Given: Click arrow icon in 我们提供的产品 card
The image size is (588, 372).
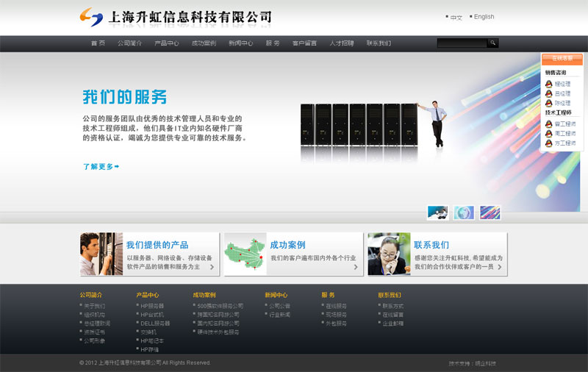Looking at the screenshot, I should coord(212,267).
